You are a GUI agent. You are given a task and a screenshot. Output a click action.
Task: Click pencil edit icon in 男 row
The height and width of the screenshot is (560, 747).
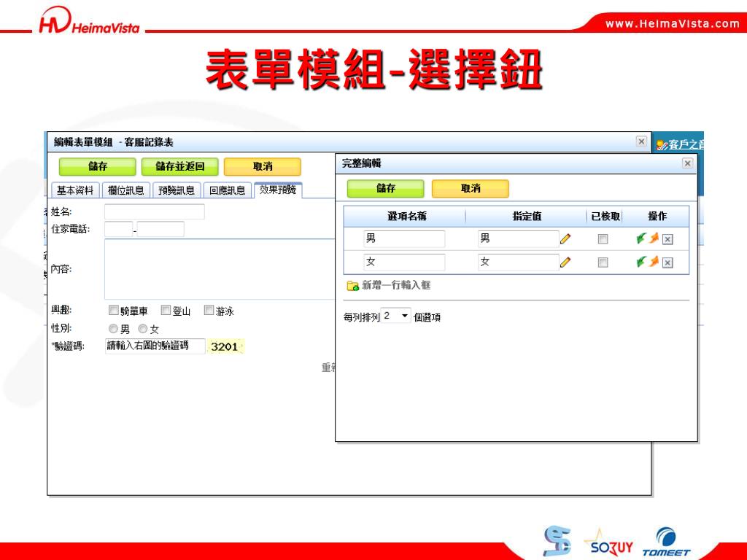(565, 238)
